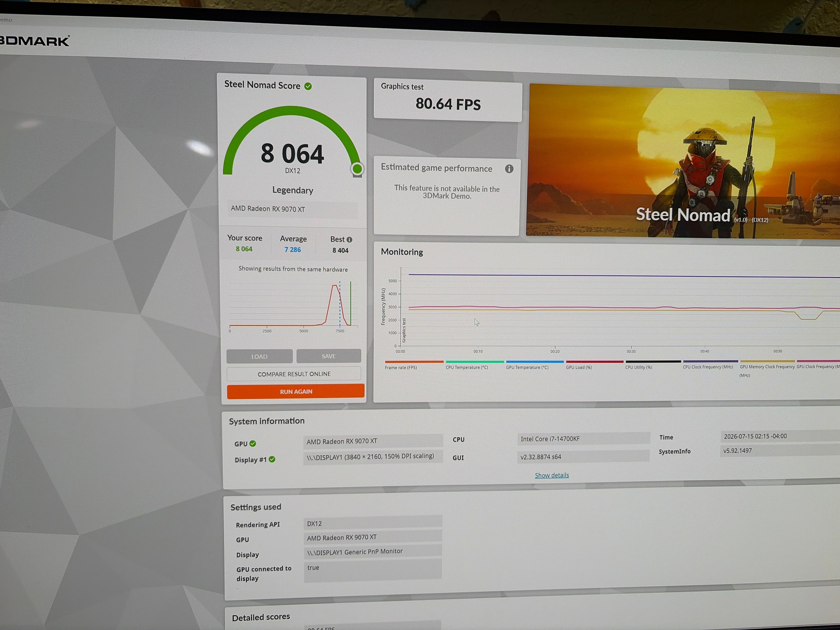Click the green check next to Steel Nomad Score
840x630 pixels.
click(x=308, y=86)
